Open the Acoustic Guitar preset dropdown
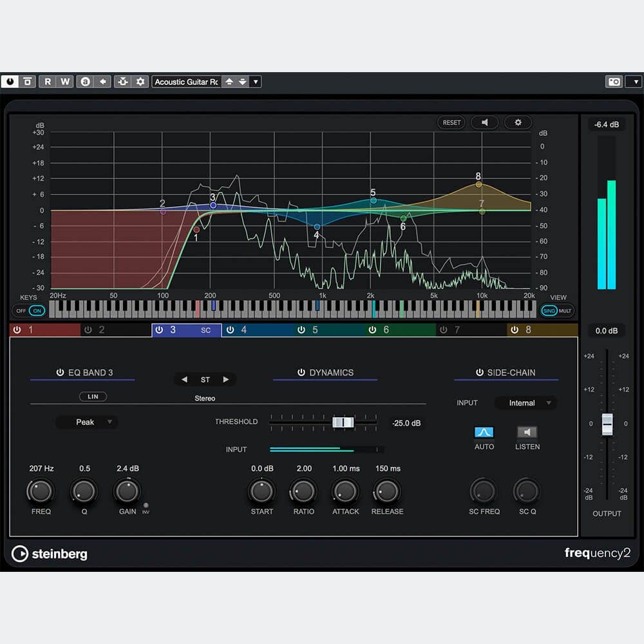 (256, 82)
